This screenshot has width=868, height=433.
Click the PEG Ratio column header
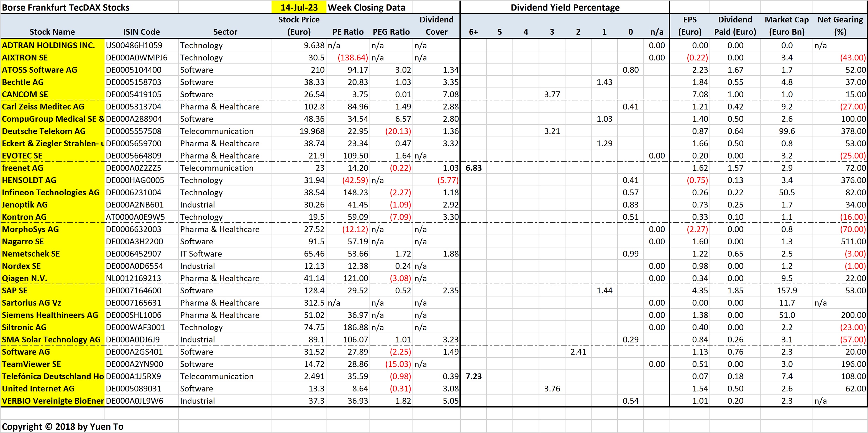point(391,32)
